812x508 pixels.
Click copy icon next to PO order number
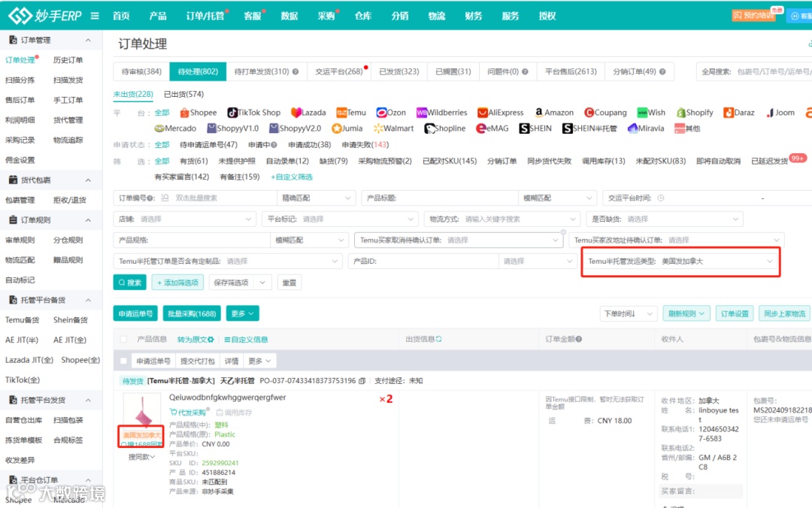(362, 380)
